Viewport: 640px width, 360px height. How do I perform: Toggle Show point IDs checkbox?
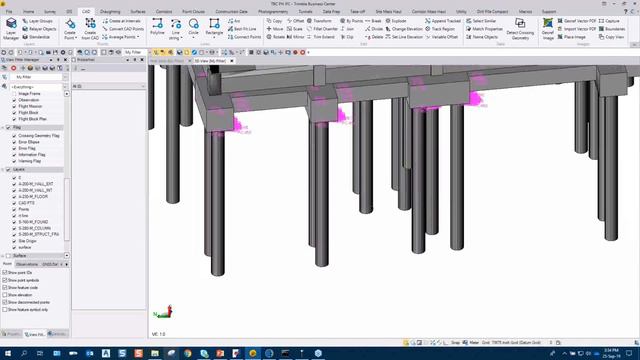tap(5, 272)
